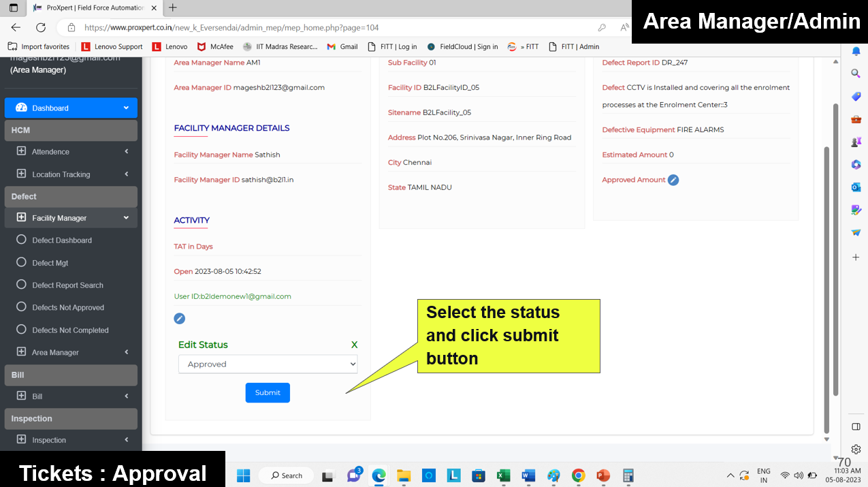Click the activity edit pencil icon
The width and height of the screenshot is (868, 487).
(179, 319)
